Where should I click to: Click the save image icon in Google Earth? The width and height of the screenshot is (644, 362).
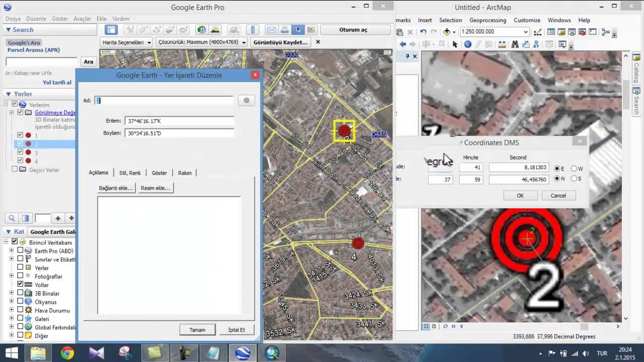click(x=298, y=30)
